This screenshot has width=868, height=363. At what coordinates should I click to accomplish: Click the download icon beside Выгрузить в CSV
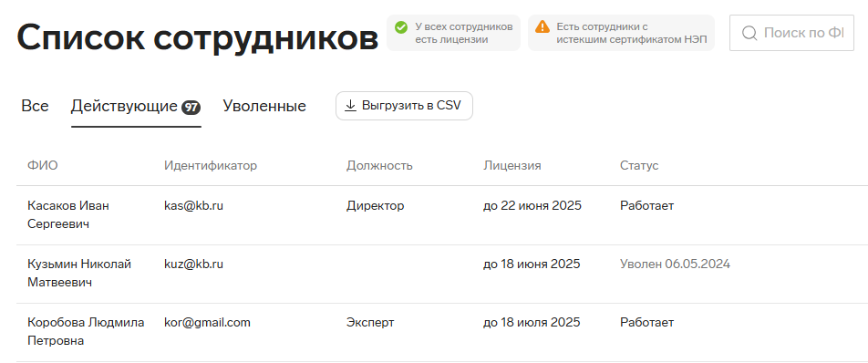tap(350, 106)
